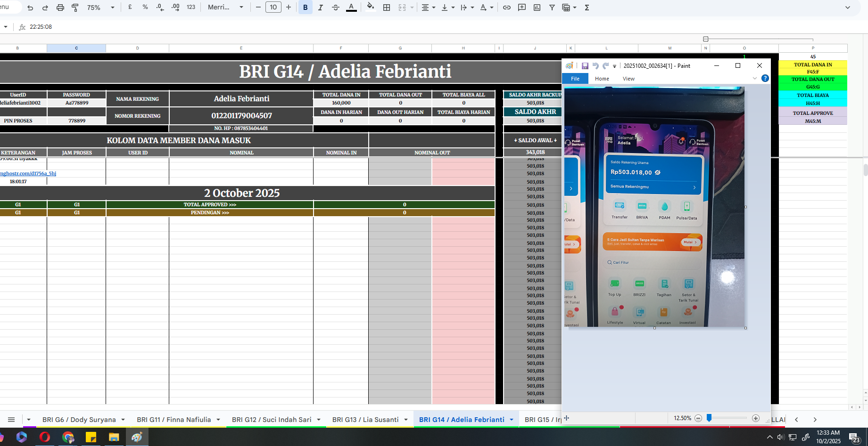This screenshot has height=446, width=868.
Task: Zoom out in Paint with minus button
Action: point(698,418)
